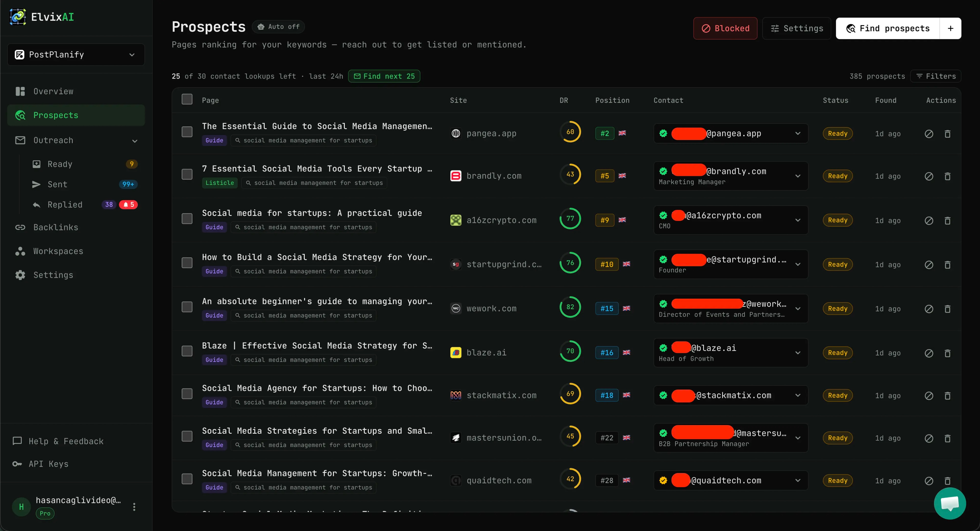The height and width of the screenshot is (531, 980).
Task: Select the brandly.com row checkbox
Action: (187, 174)
